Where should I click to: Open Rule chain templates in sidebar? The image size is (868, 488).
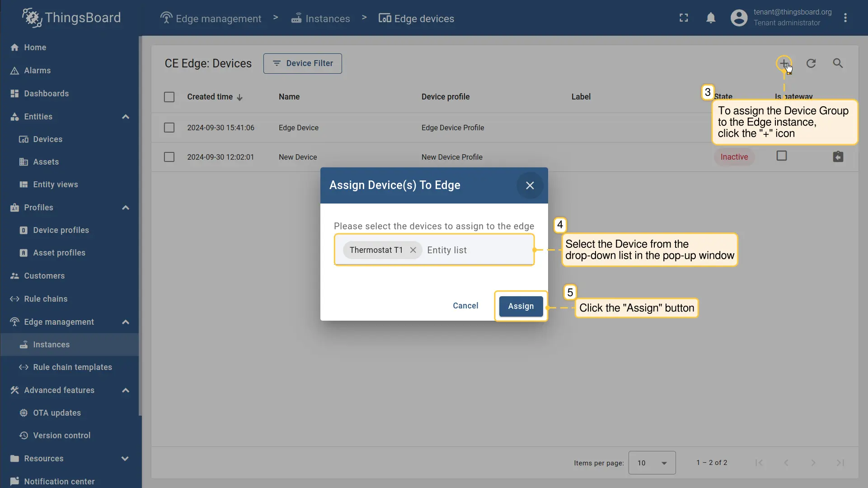point(72,367)
